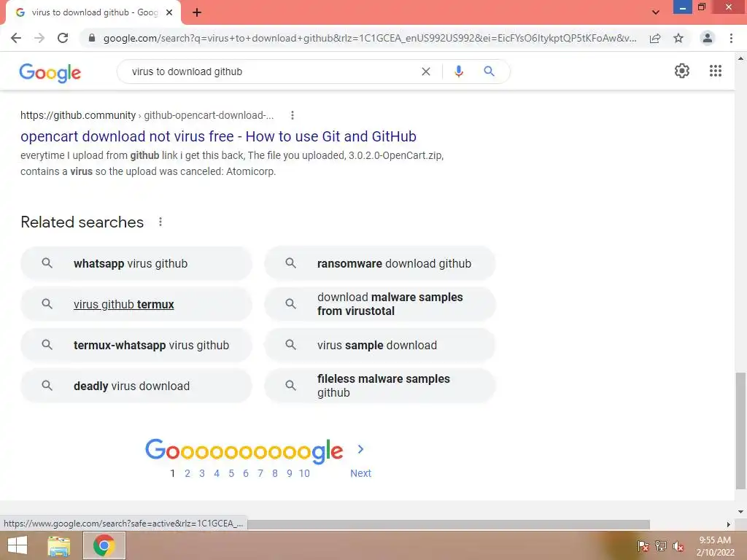The width and height of the screenshot is (747, 560).
Task: Select 'fileless malware samples github' suggestion
Action: click(380, 386)
